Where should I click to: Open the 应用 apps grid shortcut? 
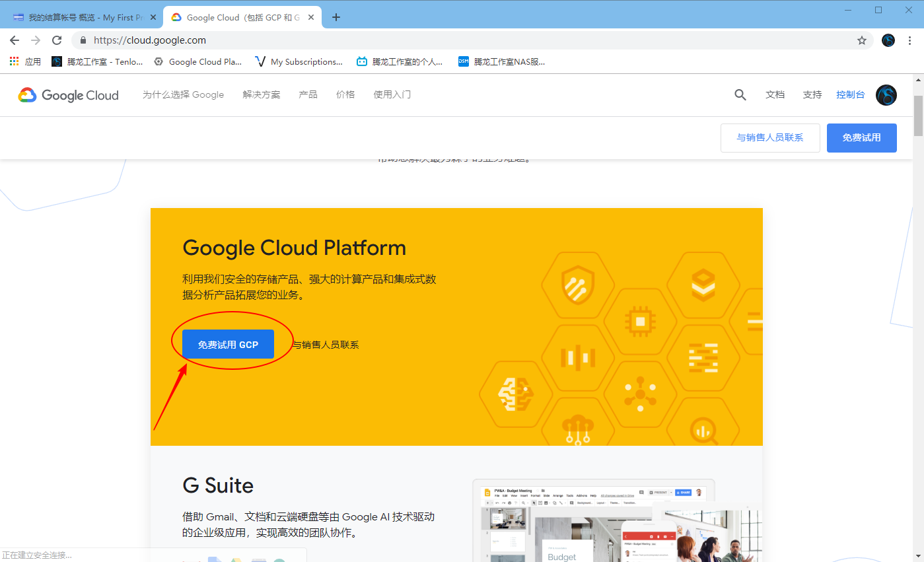25,61
